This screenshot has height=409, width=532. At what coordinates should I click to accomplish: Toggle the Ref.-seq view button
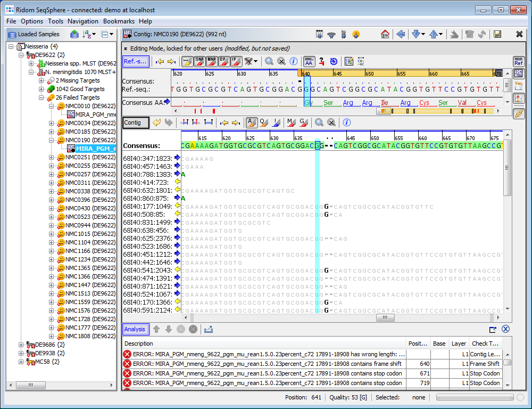(x=136, y=61)
